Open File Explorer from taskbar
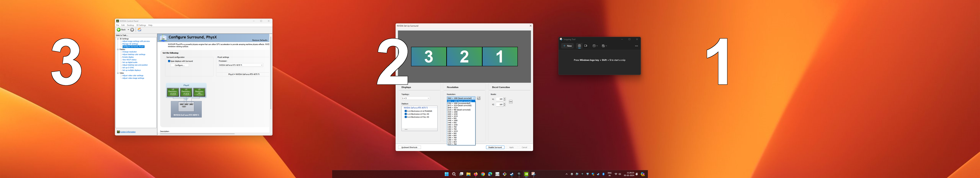 468,174
